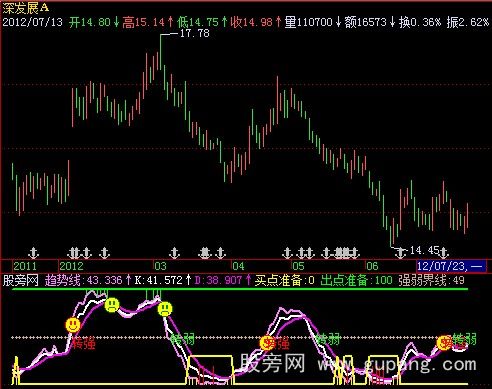Viewport: 492px width, 389px height.
Task: Click the second sad face at indicator peak
Action: [165, 309]
